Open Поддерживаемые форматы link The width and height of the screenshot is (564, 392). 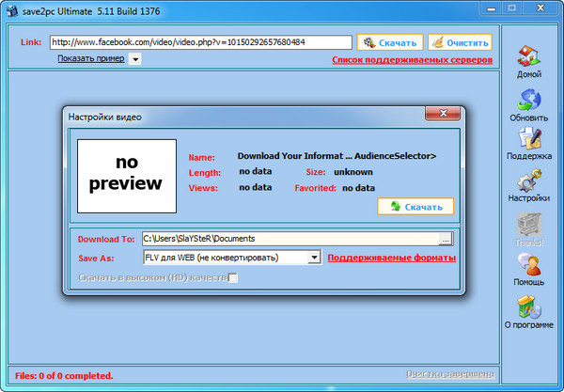391,258
